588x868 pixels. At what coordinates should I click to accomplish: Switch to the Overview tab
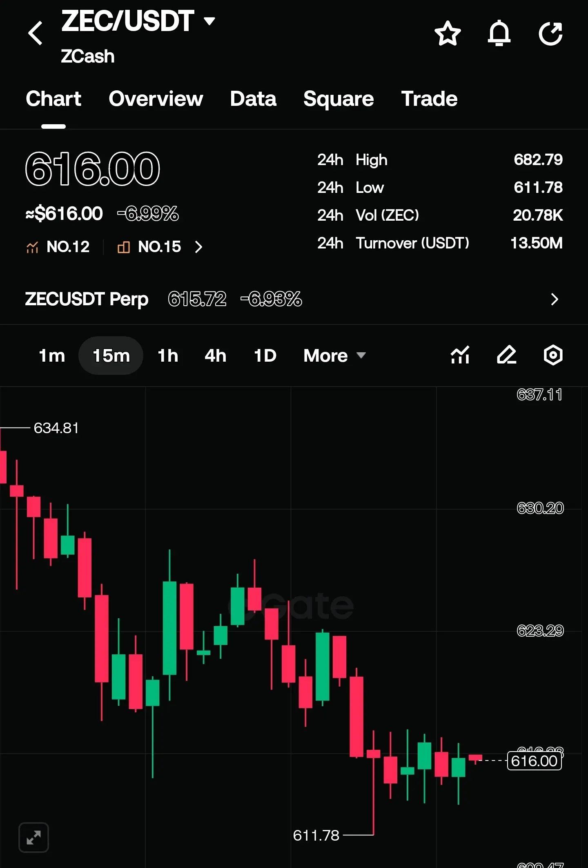[156, 99]
